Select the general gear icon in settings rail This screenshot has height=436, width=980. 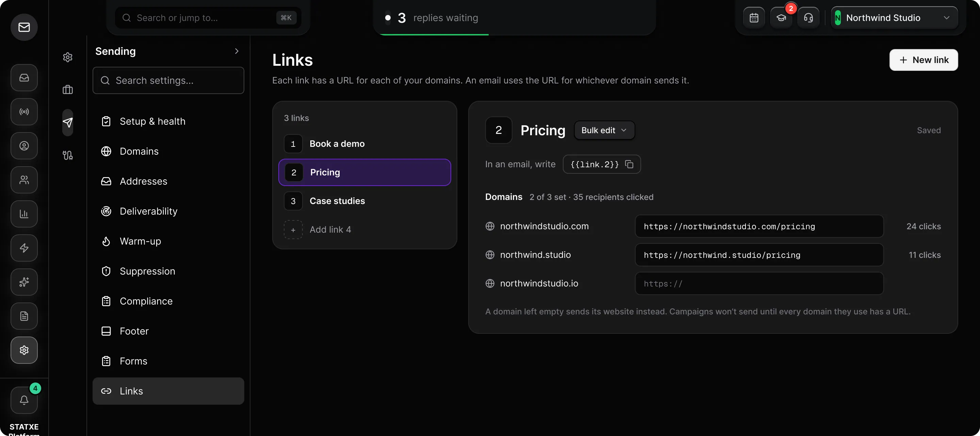[68, 57]
